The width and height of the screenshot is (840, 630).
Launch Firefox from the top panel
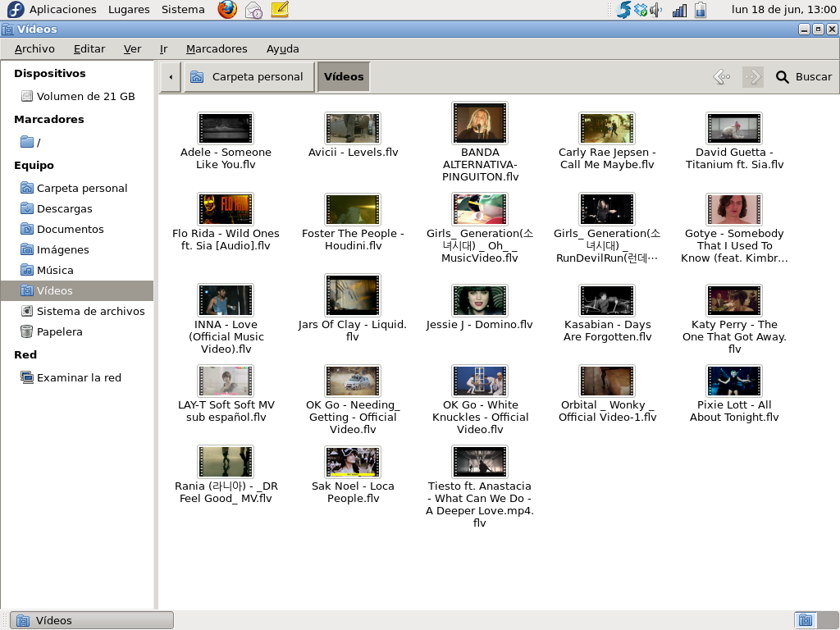pos(227,9)
